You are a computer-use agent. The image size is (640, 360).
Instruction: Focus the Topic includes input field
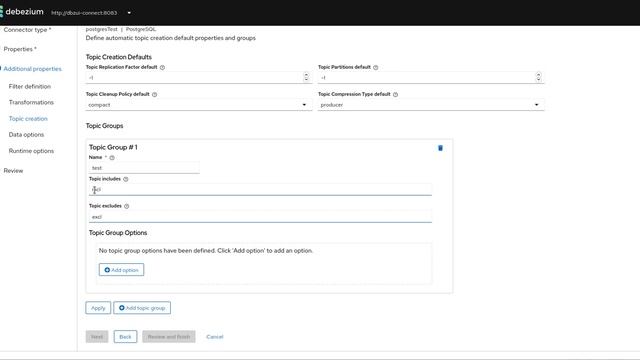tap(260, 190)
